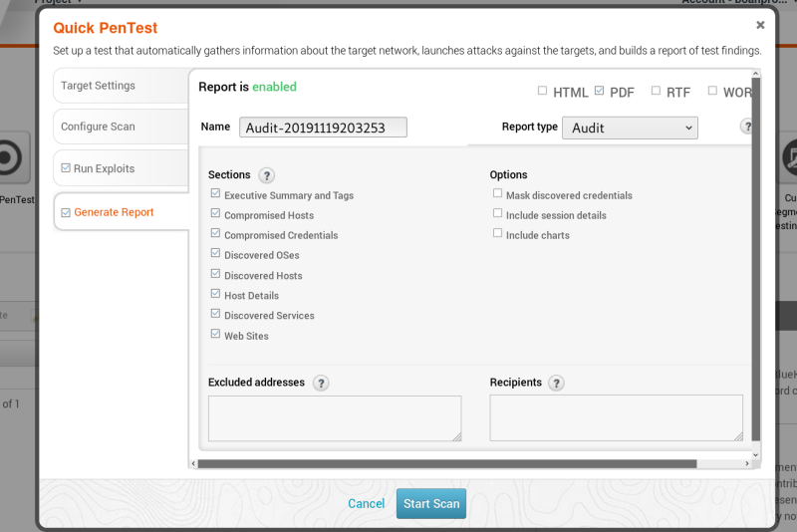
Task: Click the Options heading text
Action: [x=508, y=174]
